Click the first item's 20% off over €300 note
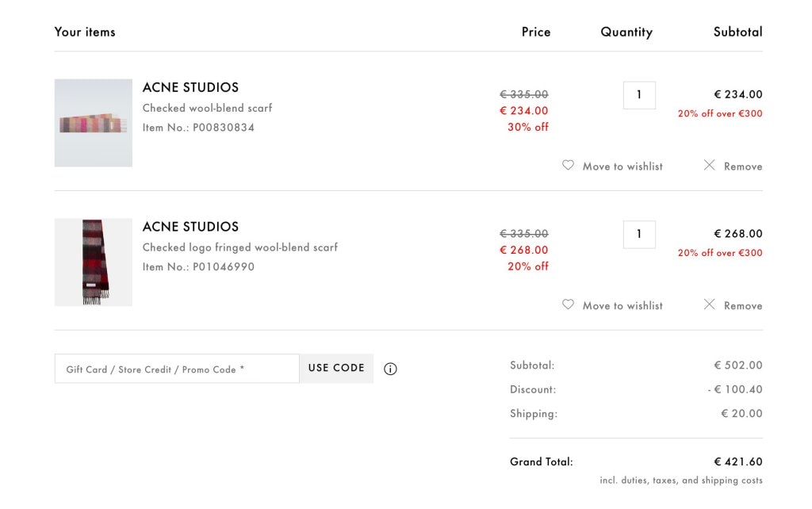 tap(720, 113)
